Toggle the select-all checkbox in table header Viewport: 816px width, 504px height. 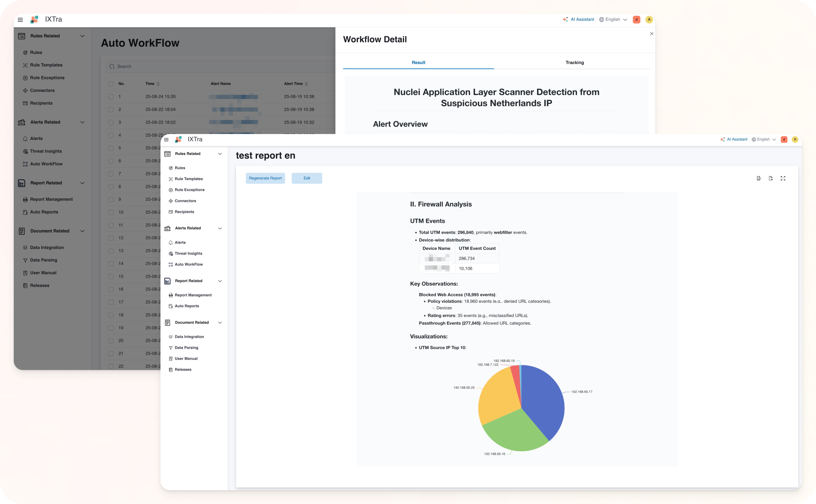(111, 84)
